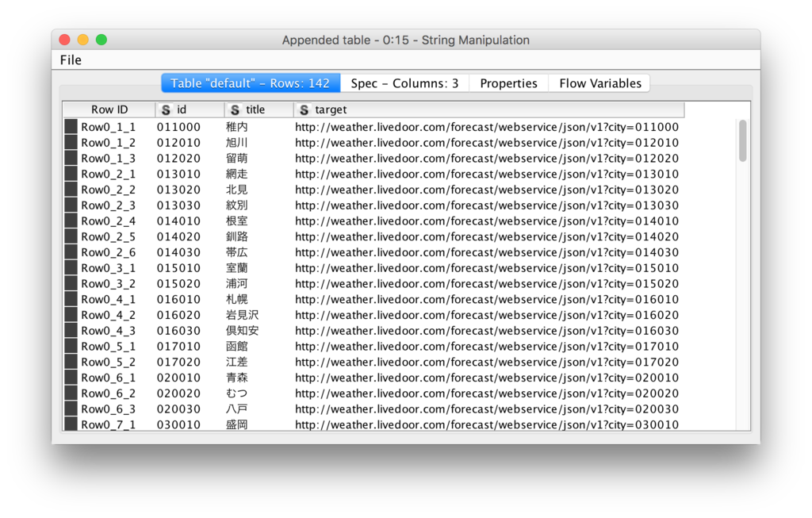812x518 pixels.
Task: Click id cell 016010
Action: point(178,299)
